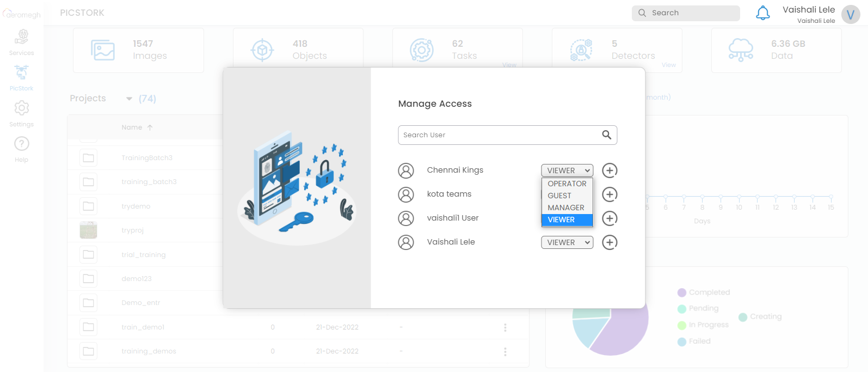Click the add icon next to Chennai Kings
Image resolution: width=868 pixels, height=372 pixels.
610,170
